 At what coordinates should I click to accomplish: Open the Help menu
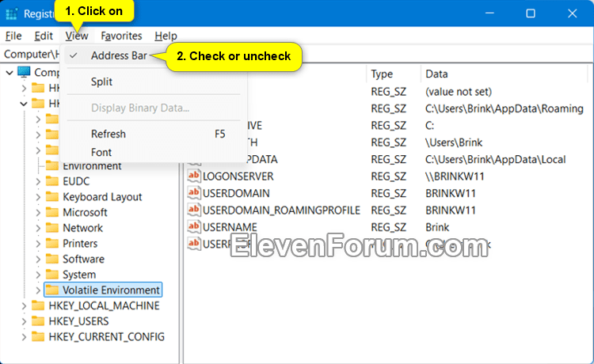(166, 36)
